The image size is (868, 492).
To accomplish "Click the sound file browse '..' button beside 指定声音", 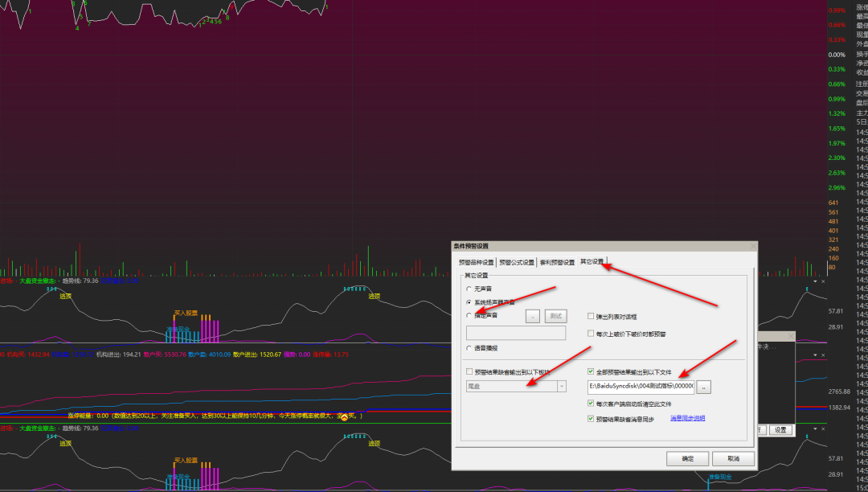I will click(x=533, y=316).
